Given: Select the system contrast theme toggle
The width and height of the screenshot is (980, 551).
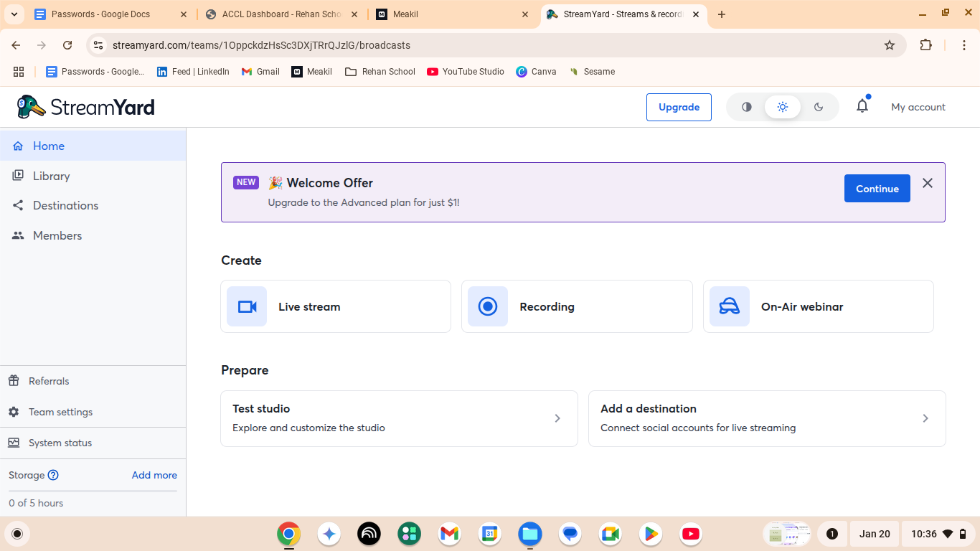Looking at the screenshot, I should click(747, 107).
